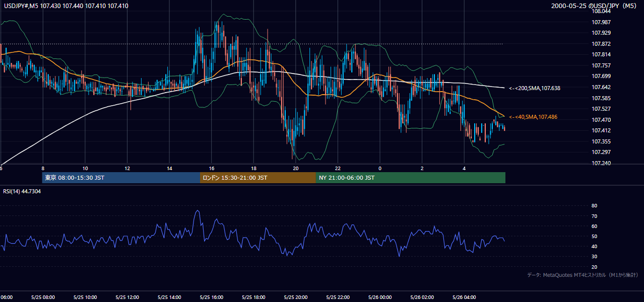
Task: Click price axis label 107.814
Action: [x=601, y=54]
